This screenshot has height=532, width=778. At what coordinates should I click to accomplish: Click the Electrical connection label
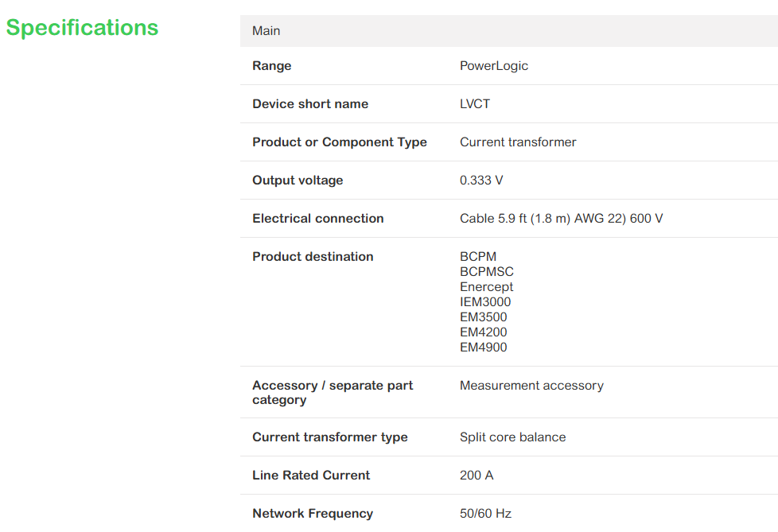click(318, 219)
